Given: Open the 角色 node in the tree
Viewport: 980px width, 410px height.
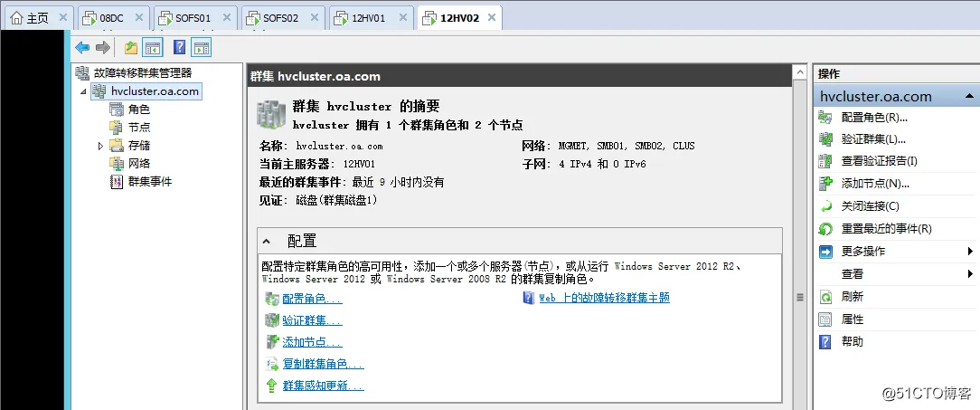Looking at the screenshot, I should coord(138,110).
